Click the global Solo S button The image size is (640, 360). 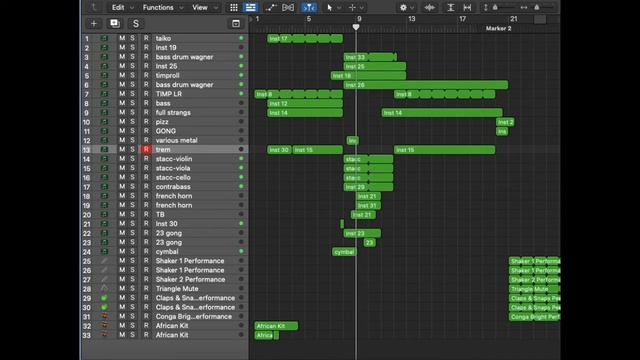[x=136, y=24]
